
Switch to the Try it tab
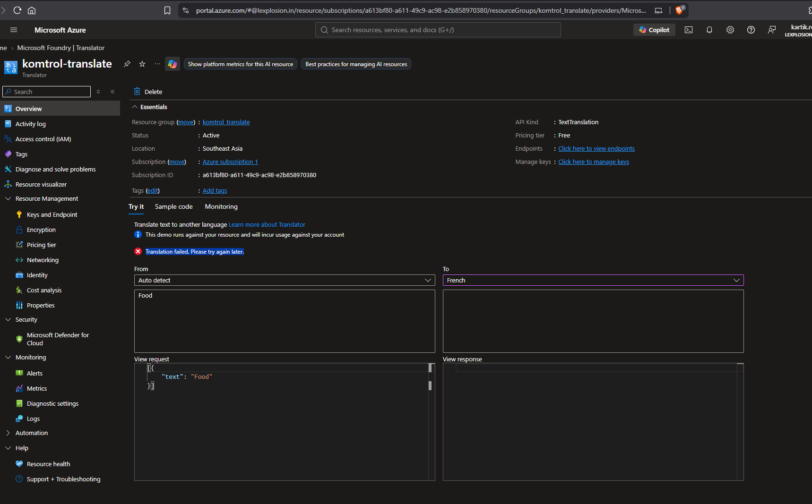[136, 206]
